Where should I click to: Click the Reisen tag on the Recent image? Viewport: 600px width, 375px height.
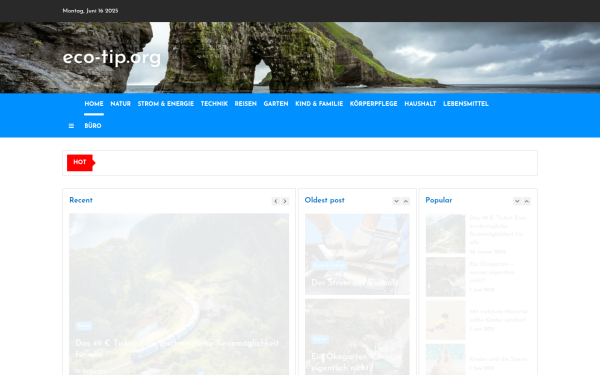click(83, 326)
